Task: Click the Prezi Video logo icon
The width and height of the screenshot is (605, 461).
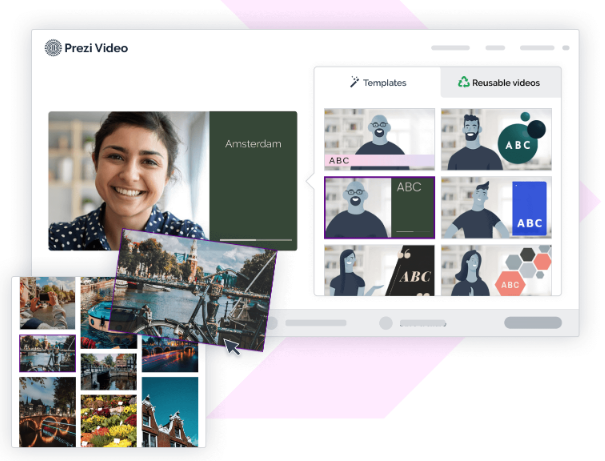Action: point(53,48)
